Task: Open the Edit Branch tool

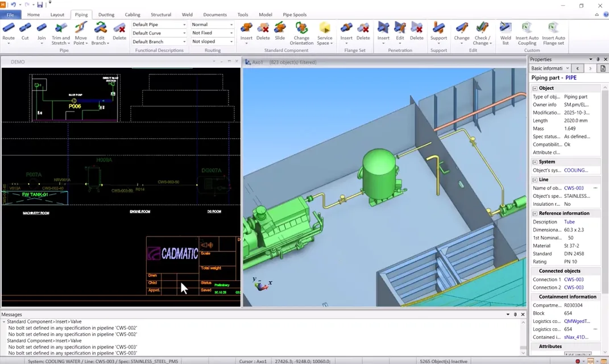Action: pos(100,32)
